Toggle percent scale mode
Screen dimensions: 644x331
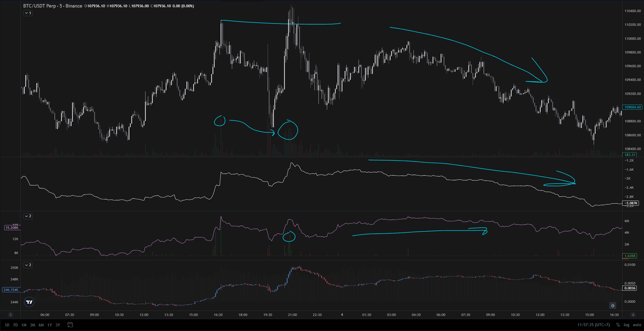point(618,325)
